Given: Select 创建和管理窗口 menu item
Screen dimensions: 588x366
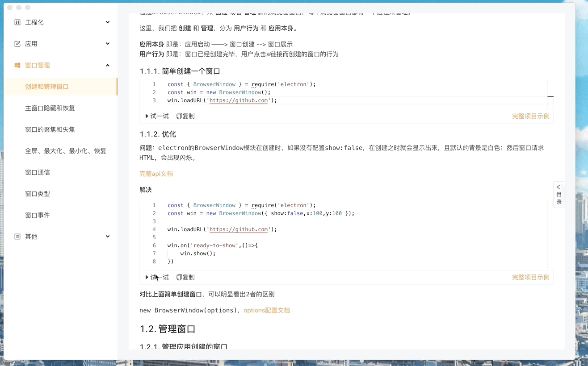Looking at the screenshot, I should (60, 87).
